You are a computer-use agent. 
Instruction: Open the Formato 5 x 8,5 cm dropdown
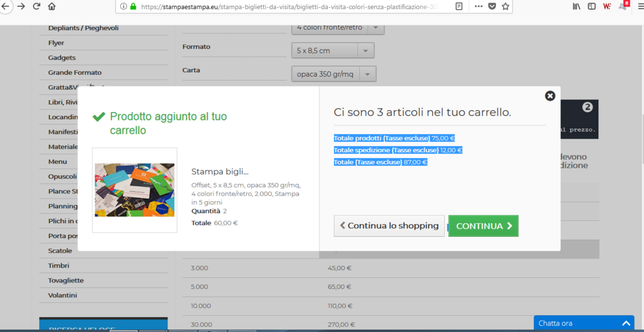click(333, 51)
